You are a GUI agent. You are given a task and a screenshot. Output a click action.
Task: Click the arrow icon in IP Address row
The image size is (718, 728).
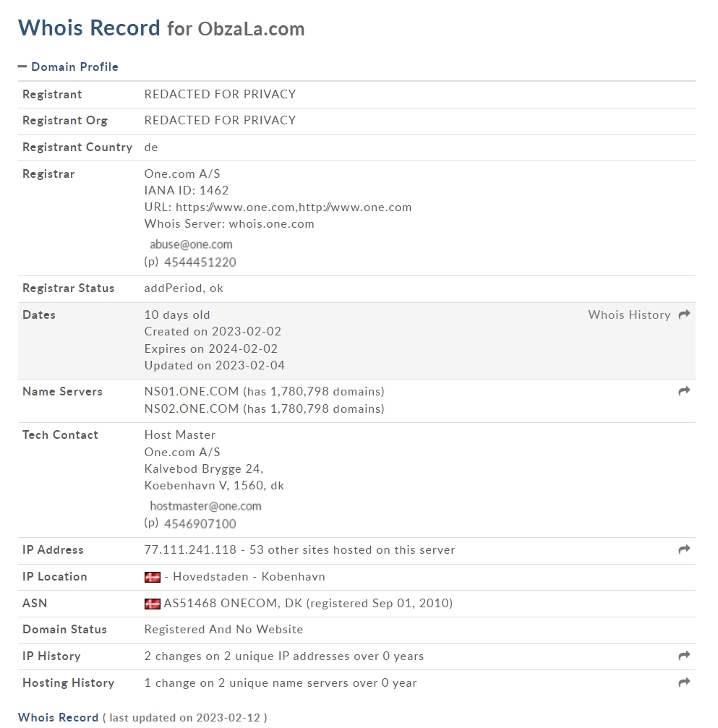click(x=684, y=549)
